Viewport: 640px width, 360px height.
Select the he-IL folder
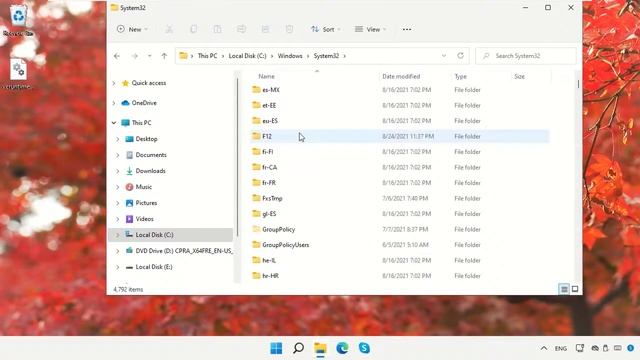tap(269, 260)
